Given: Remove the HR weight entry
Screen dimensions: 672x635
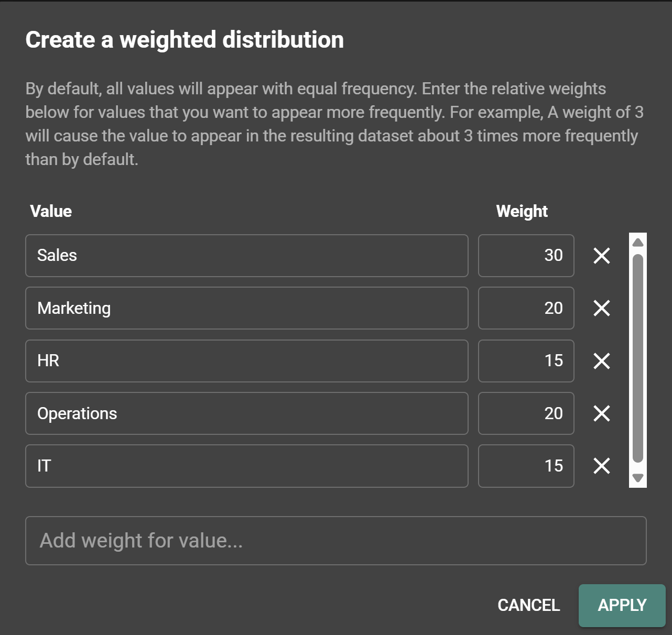Looking at the screenshot, I should tap(602, 360).
